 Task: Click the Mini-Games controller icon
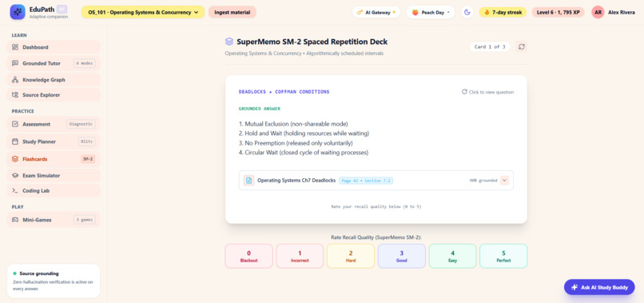[x=15, y=220]
